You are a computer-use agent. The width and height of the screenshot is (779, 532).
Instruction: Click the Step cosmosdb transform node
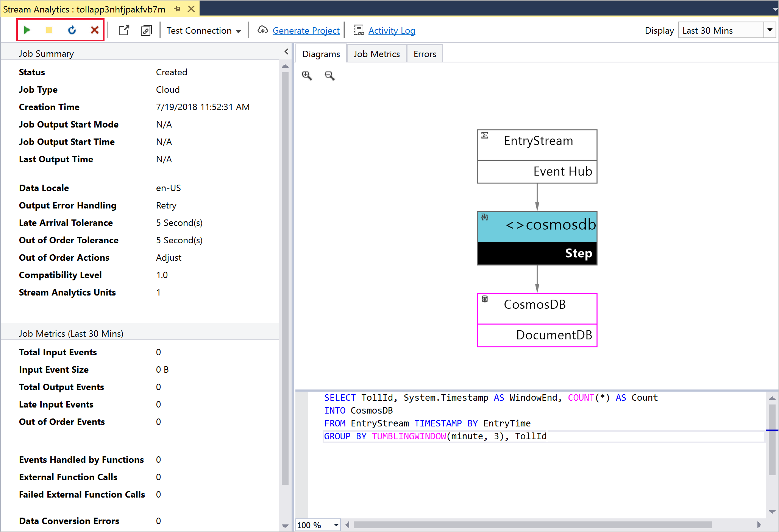tap(538, 238)
